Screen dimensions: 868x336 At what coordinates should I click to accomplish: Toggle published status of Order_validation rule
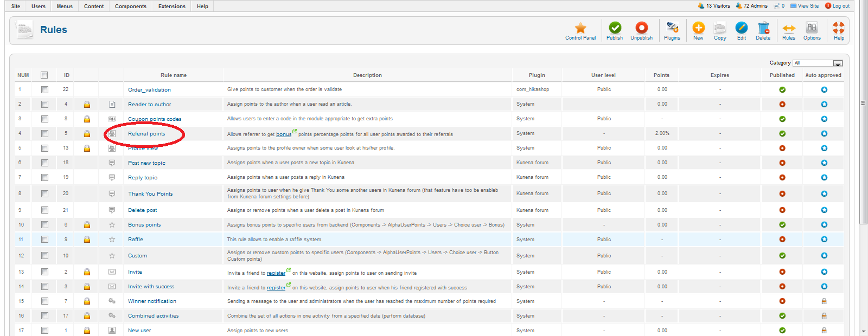(782, 89)
